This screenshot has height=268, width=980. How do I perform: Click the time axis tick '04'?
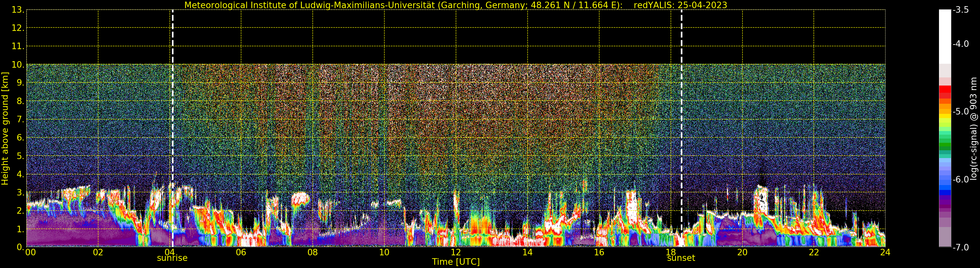(170, 252)
